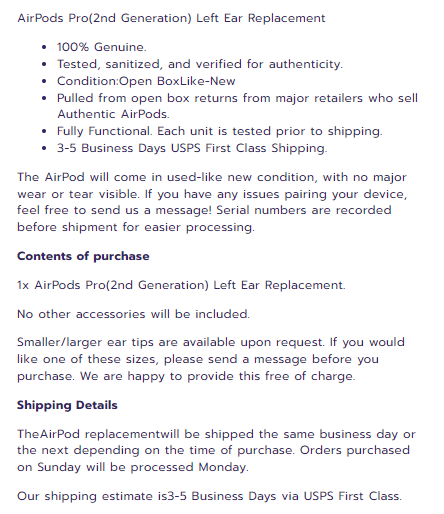Click the 'Authentic AirPods.' continuation line

(x=113, y=114)
